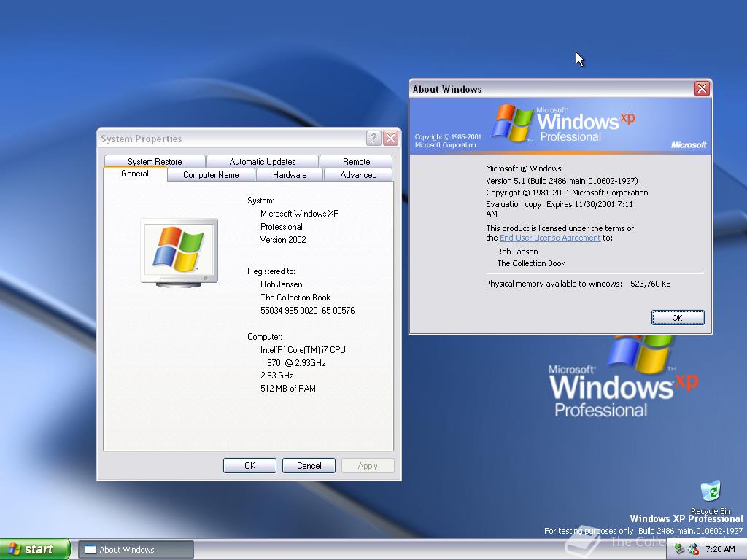747x560 pixels.
Task: Click the product ID 55034-985-0020165-00576
Action: (x=307, y=311)
